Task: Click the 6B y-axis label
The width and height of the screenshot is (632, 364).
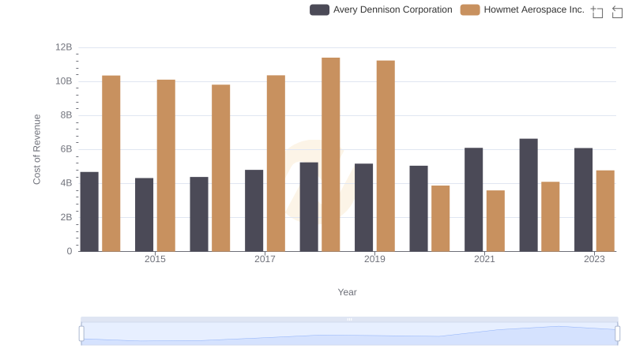Action: point(66,149)
